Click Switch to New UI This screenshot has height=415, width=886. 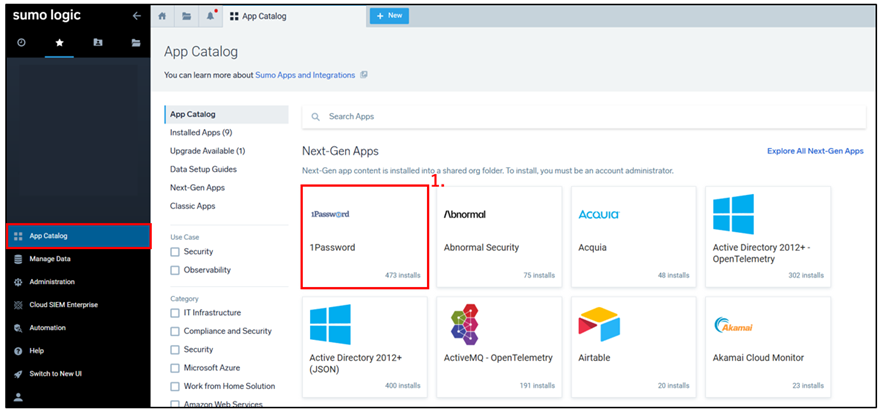pos(79,374)
